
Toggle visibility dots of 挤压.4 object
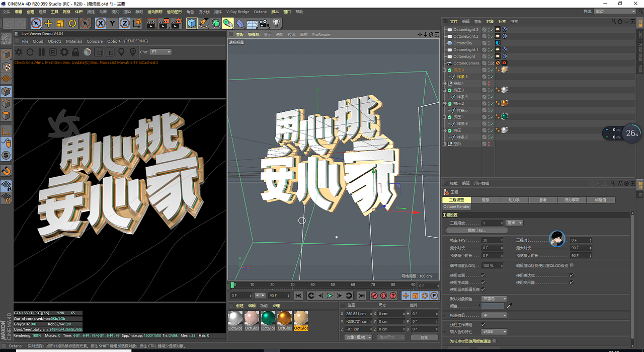point(489,70)
